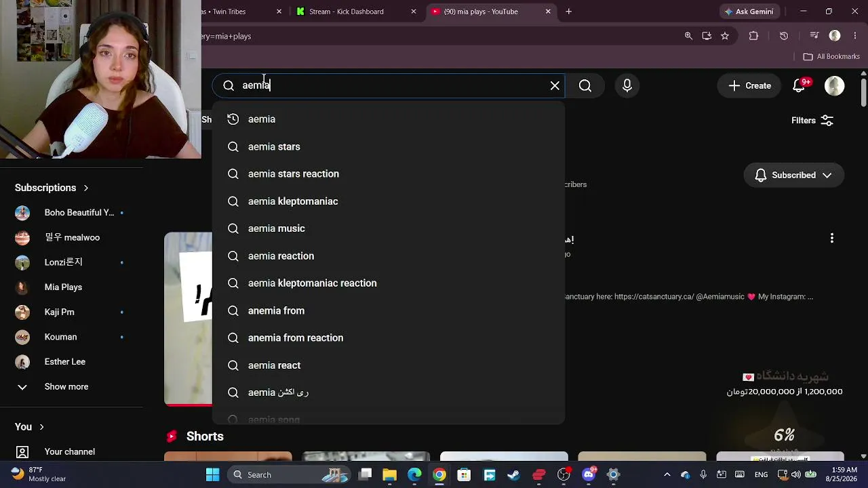Open the Chrome profile avatar
Image resolution: width=868 pixels, height=488 pixels.
click(x=835, y=36)
